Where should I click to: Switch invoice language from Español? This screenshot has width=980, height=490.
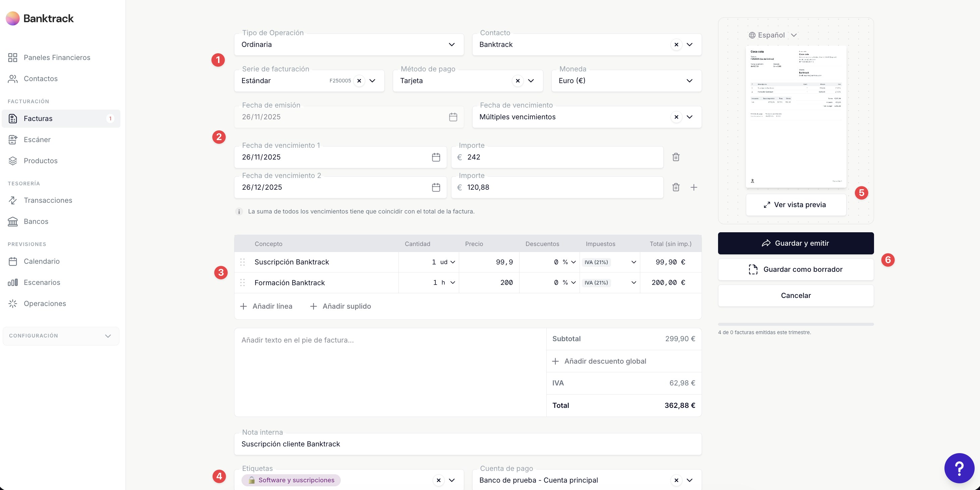(x=772, y=35)
